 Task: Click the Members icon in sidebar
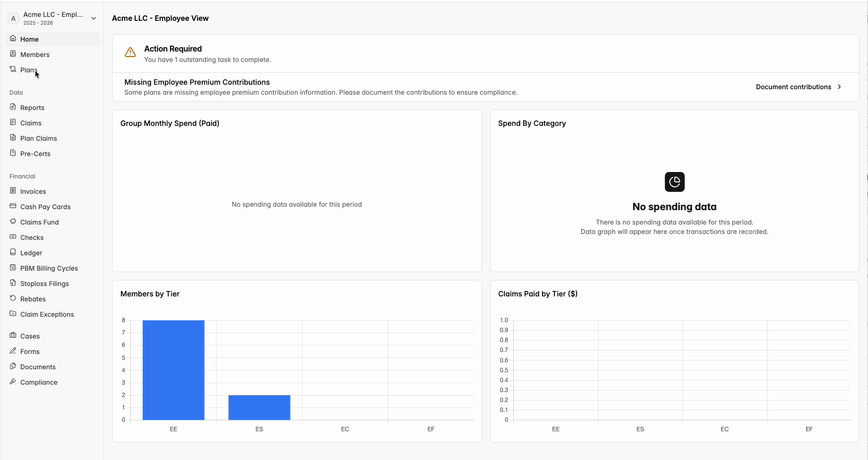coord(13,54)
